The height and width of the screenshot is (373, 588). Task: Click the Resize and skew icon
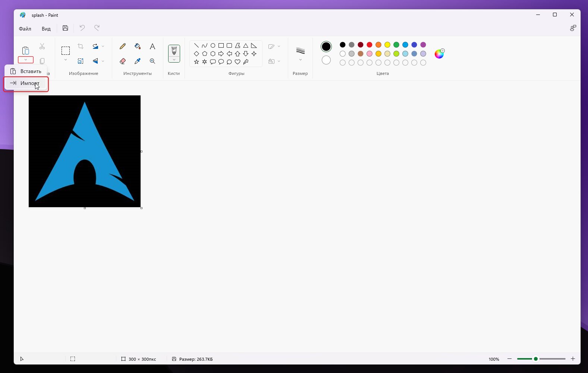pyautogui.click(x=81, y=61)
